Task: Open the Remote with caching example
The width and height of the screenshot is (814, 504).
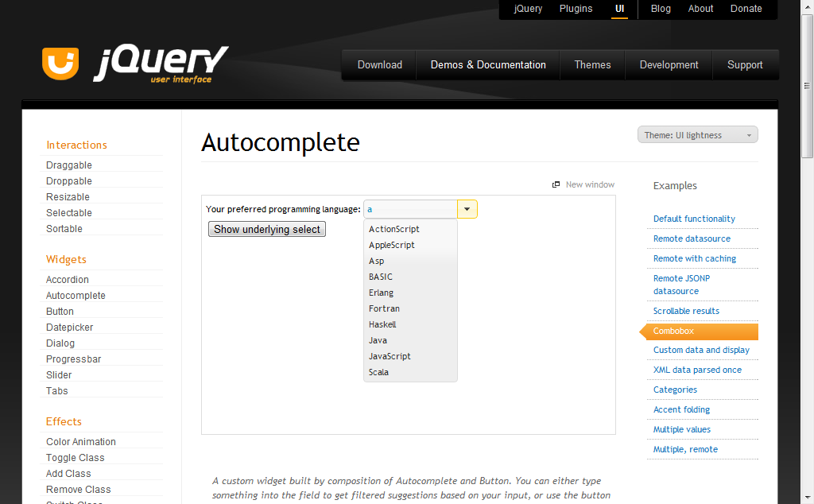Action: tap(695, 258)
